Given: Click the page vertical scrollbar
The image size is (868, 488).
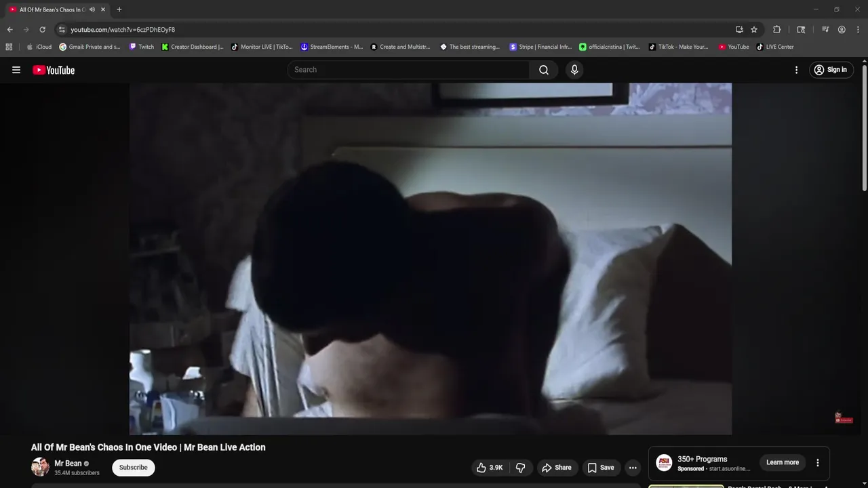Looking at the screenshot, I should 864,127.
